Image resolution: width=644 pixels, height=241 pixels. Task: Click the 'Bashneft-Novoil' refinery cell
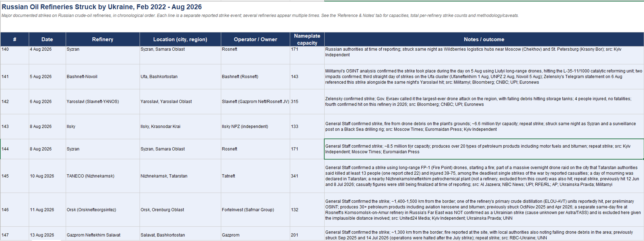pos(102,77)
